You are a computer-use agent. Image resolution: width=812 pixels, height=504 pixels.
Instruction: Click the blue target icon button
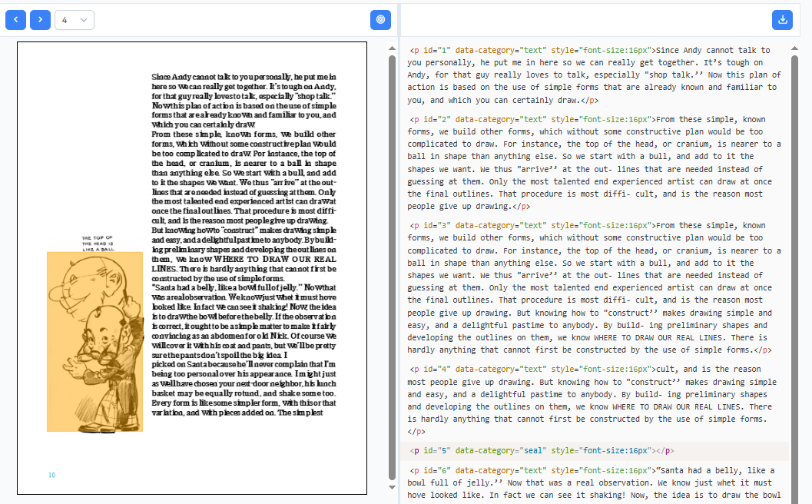click(x=380, y=20)
